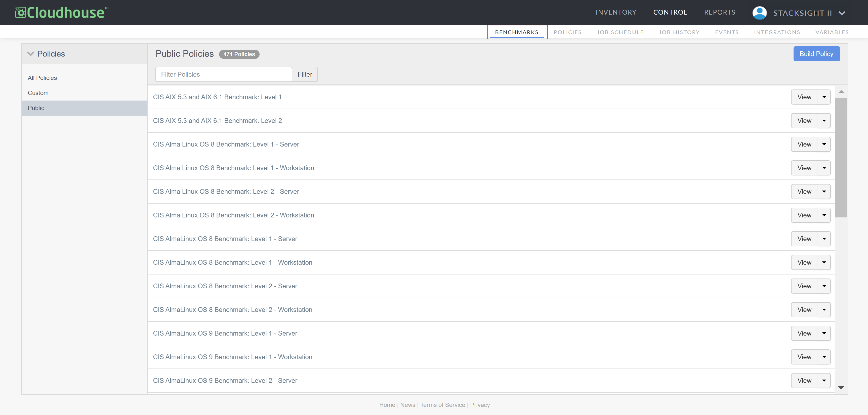This screenshot has width=868, height=415.
Task: View Alma Linux OS 8 Level 2 - Server
Action: pos(804,191)
